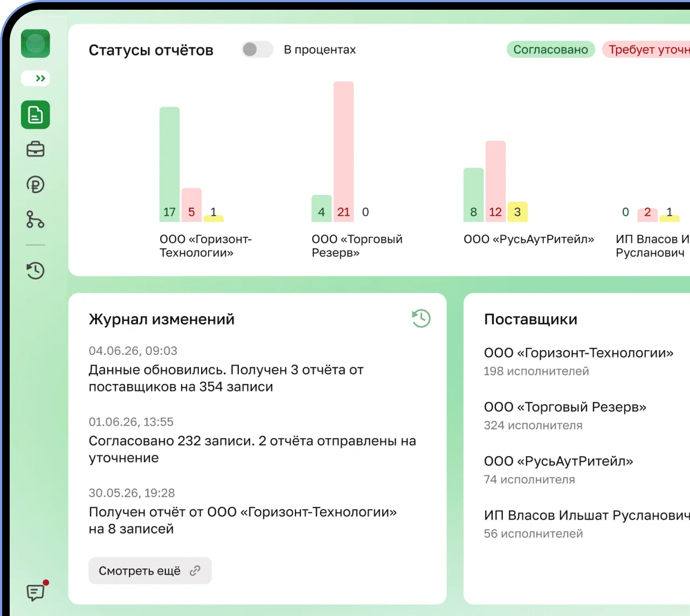
Task: Toggle the В процентах switch
Action: [x=258, y=50]
